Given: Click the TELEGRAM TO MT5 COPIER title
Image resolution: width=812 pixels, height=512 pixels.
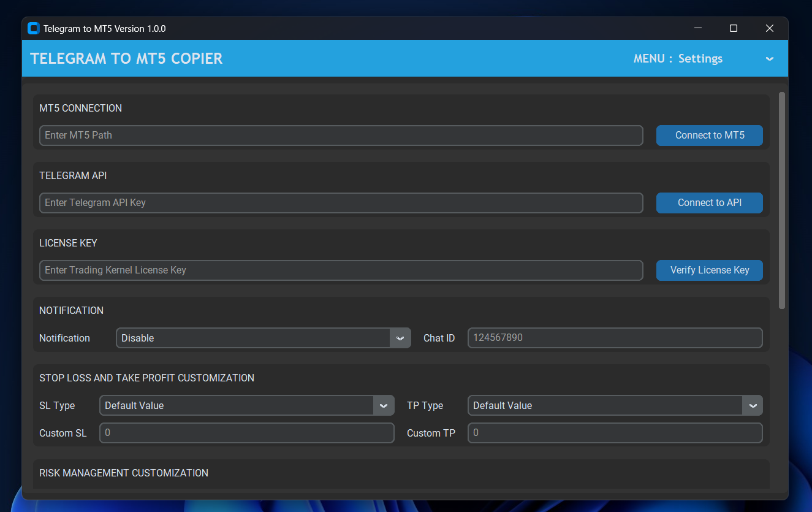Looking at the screenshot, I should [x=126, y=58].
